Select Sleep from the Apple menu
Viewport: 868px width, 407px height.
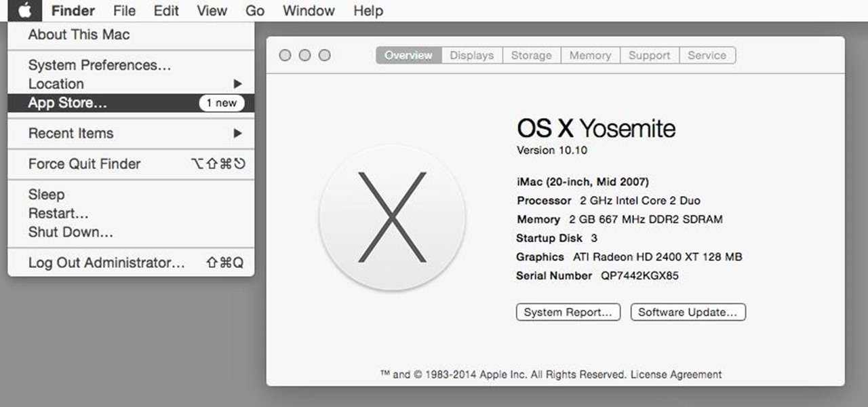[x=131, y=195]
